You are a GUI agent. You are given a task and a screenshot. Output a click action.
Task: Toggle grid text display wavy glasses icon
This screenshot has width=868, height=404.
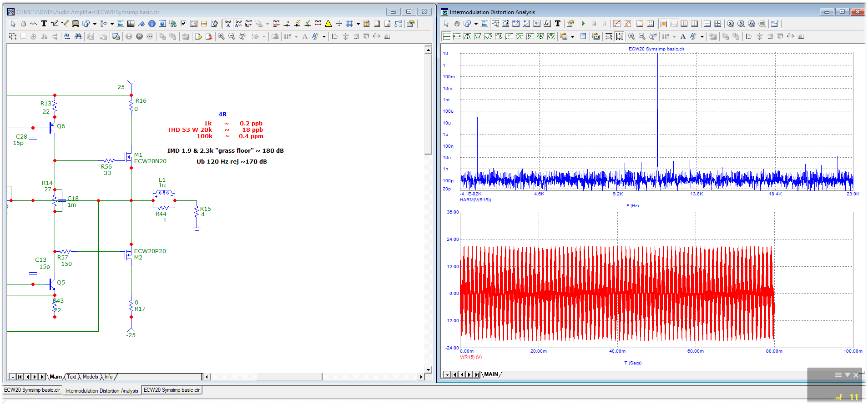tap(238, 24)
